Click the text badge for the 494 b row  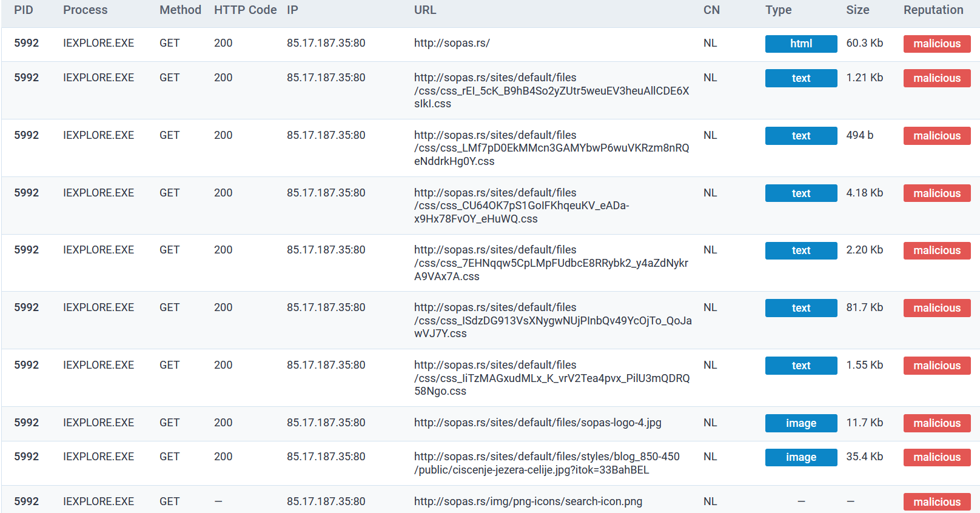[x=801, y=136]
